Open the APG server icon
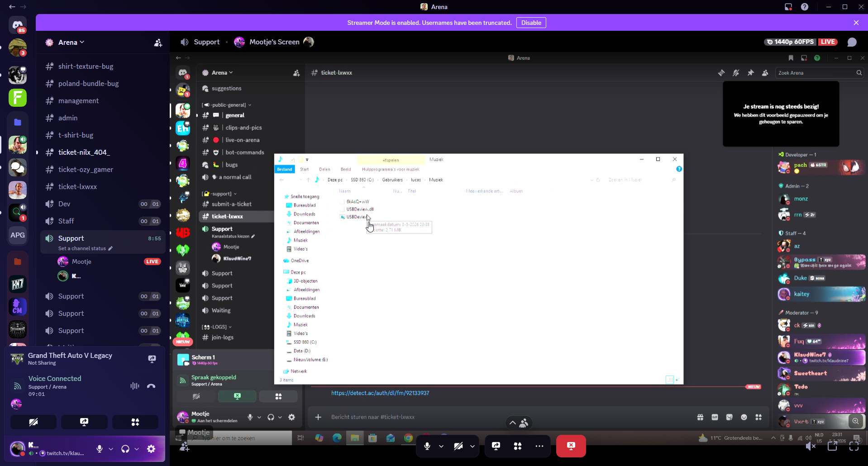The width and height of the screenshot is (868, 466). (18, 235)
